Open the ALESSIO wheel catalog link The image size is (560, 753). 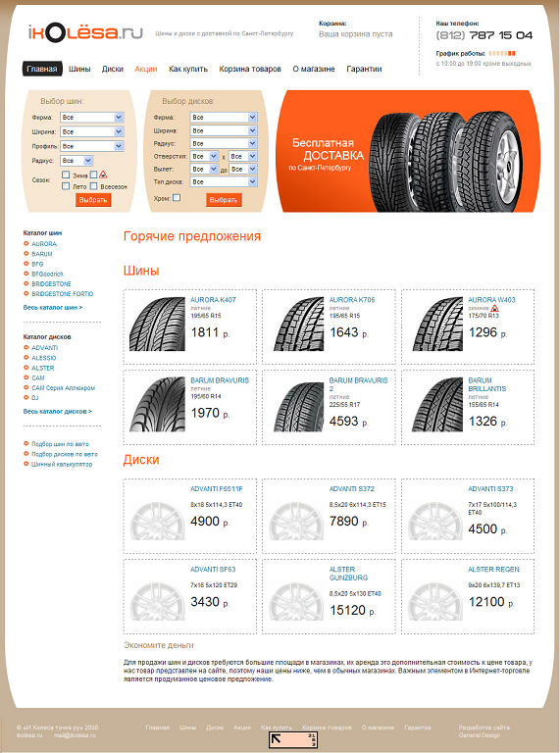point(44,358)
